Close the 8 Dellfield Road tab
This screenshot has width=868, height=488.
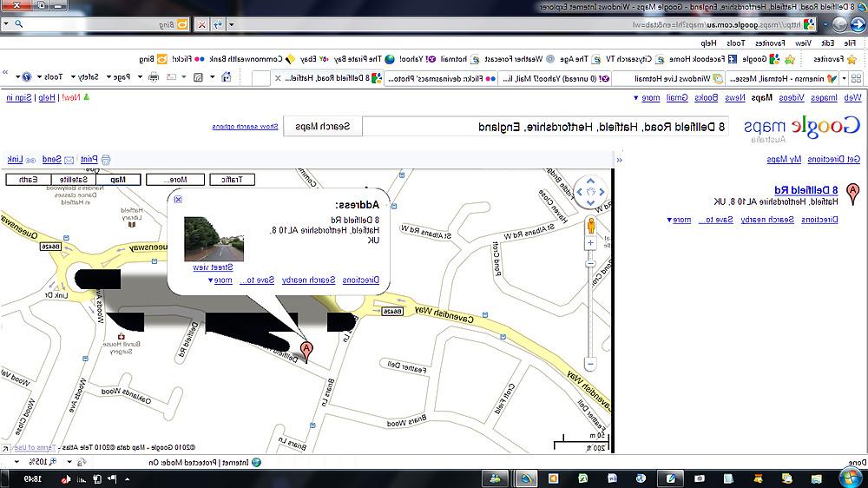pyautogui.click(x=278, y=79)
